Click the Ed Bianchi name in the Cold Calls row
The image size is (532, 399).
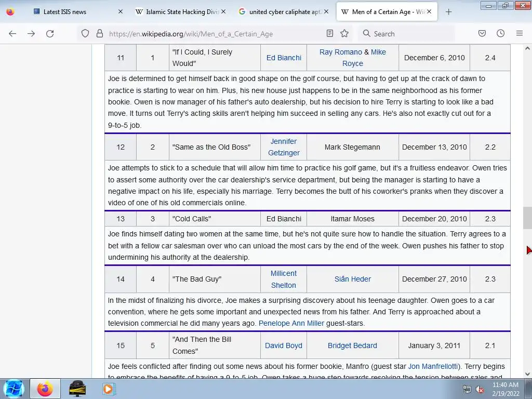(284, 219)
